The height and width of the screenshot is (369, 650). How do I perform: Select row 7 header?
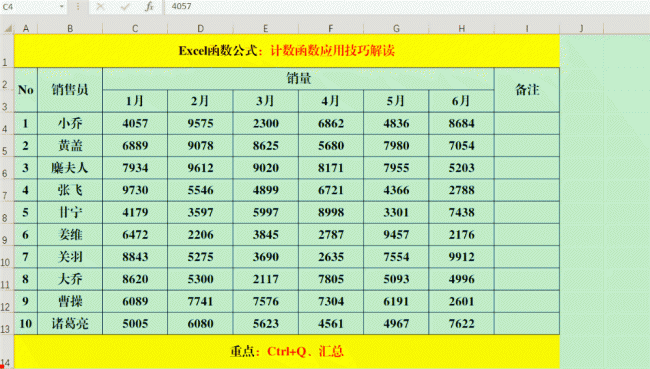click(x=7, y=190)
